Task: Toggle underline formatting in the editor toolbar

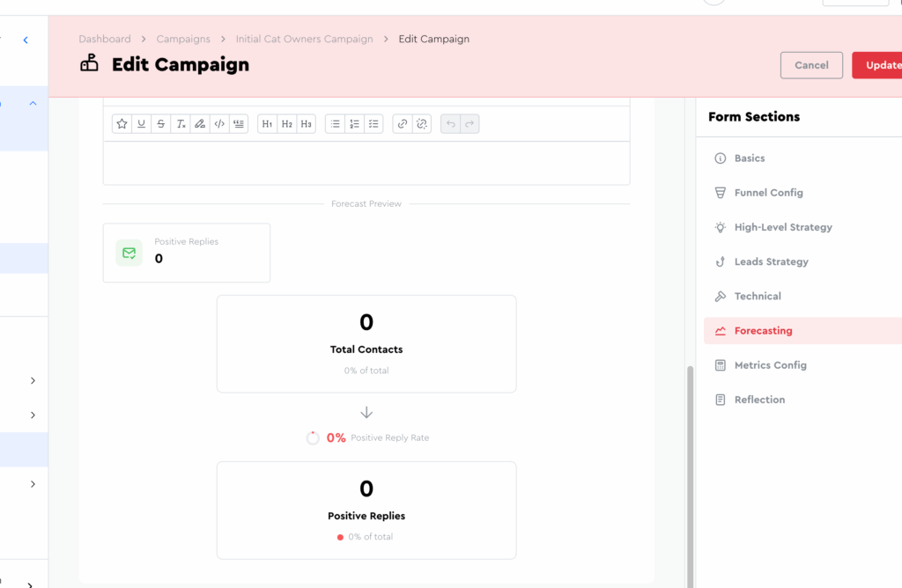Action: tap(141, 124)
